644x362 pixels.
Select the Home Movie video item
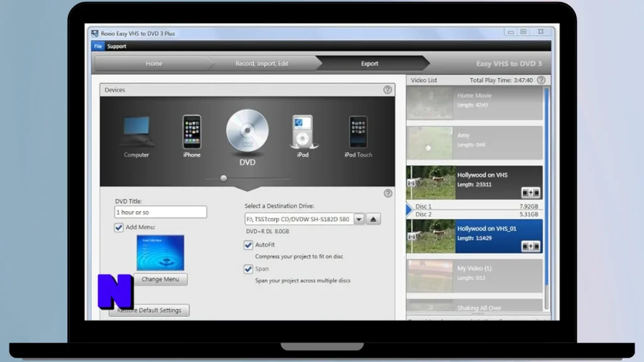[474, 103]
